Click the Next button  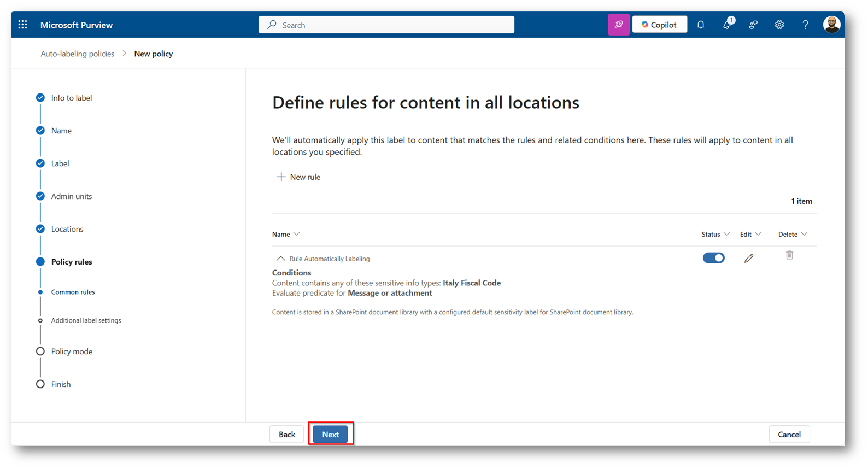(330, 434)
